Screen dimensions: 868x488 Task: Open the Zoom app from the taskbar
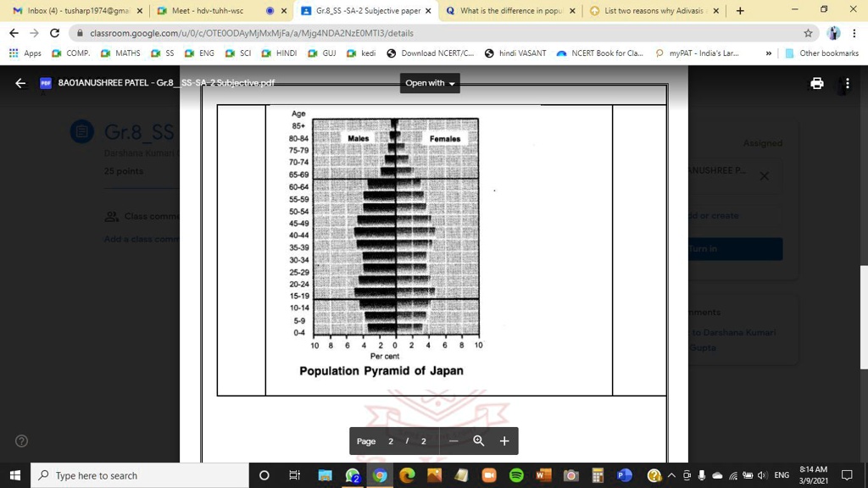click(x=487, y=475)
